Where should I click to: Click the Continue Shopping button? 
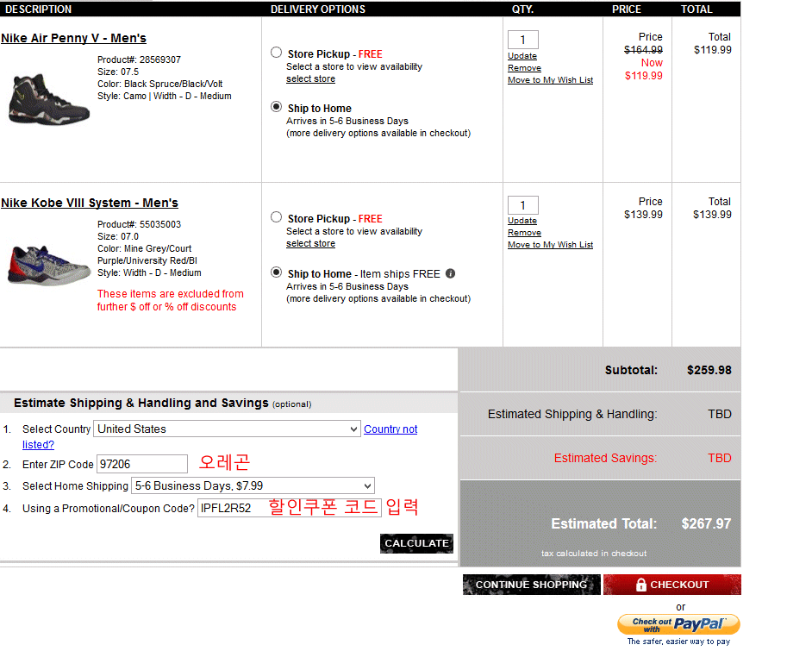(x=531, y=585)
